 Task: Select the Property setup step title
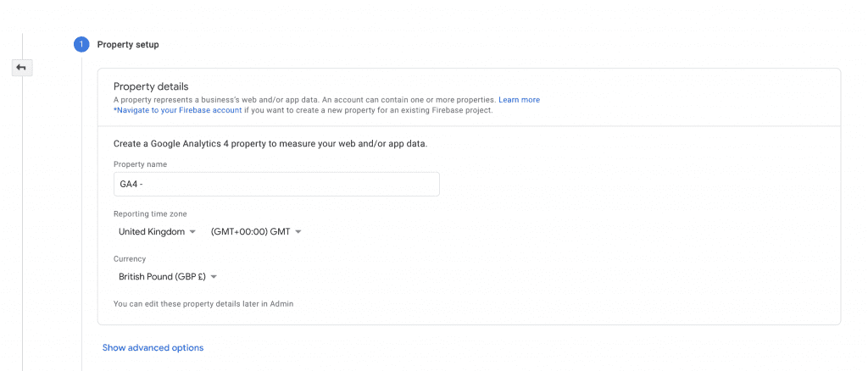(128, 44)
